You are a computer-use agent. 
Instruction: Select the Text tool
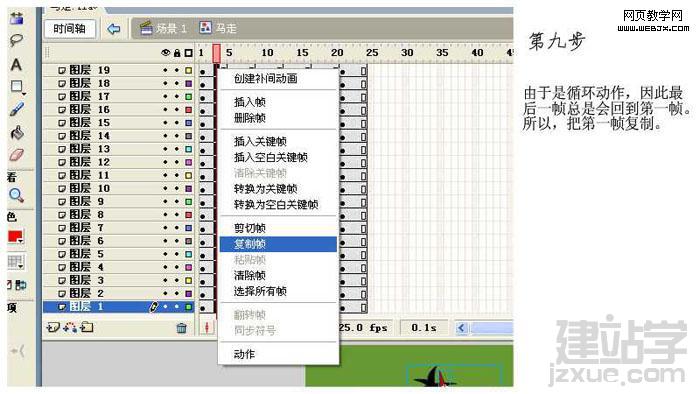coord(16,65)
